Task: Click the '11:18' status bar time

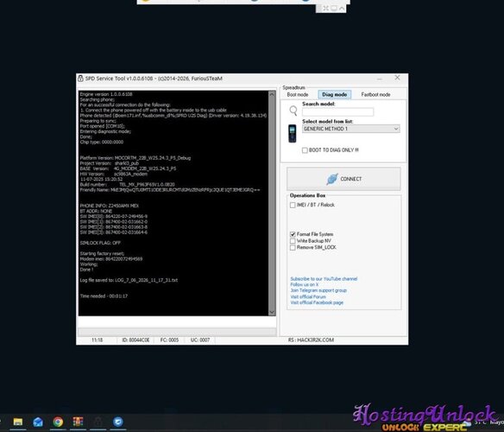Action: 97,340
